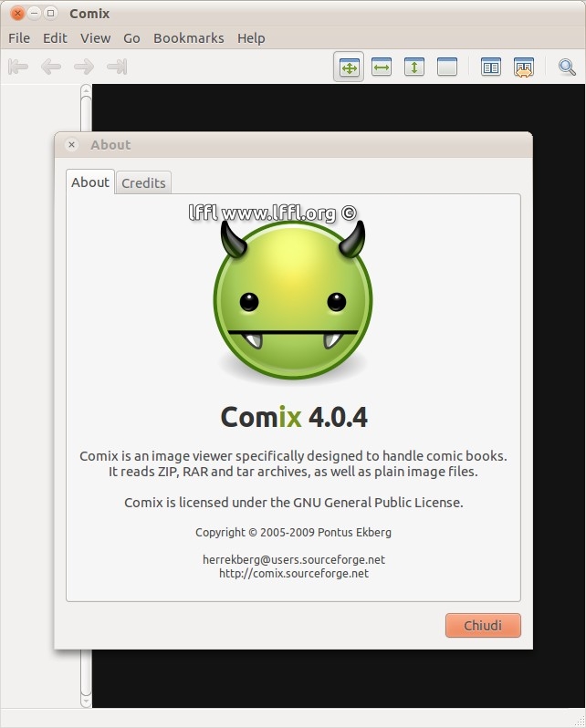Click the thumbnail sidebar scrollbar down arrow
The image size is (586, 728).
pos(86,701)
